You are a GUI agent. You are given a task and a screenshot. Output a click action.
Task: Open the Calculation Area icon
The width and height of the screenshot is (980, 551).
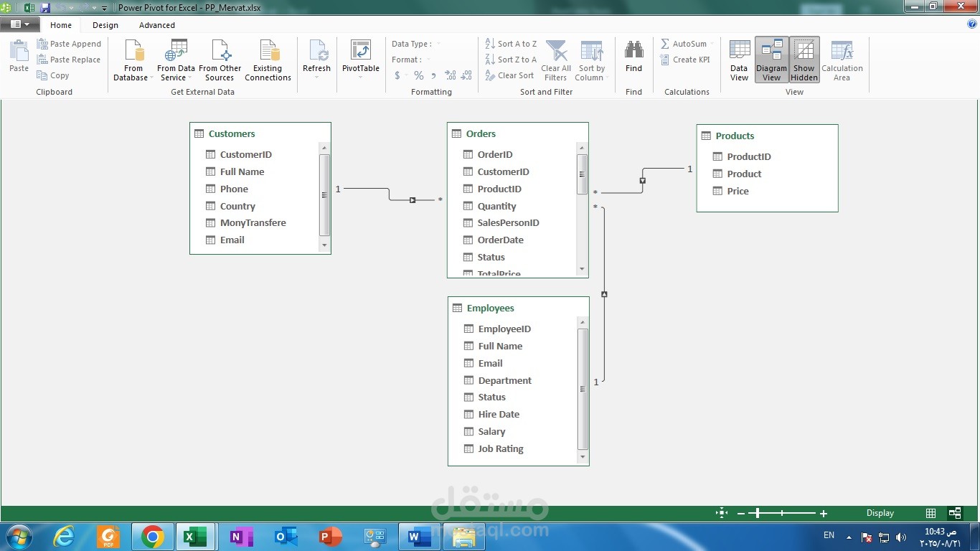(x=842, y=60)
